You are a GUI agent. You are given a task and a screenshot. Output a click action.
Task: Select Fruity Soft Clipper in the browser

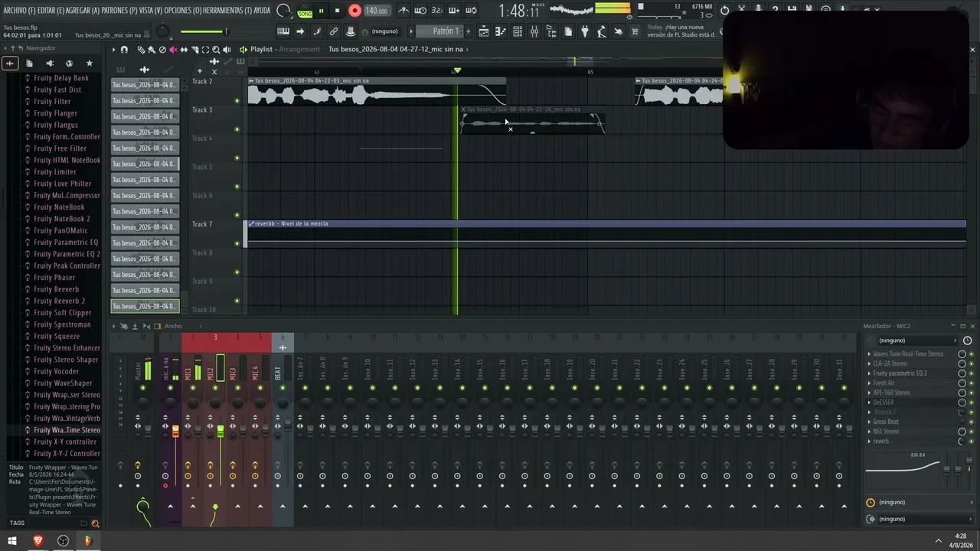click(x=63, y=313)
